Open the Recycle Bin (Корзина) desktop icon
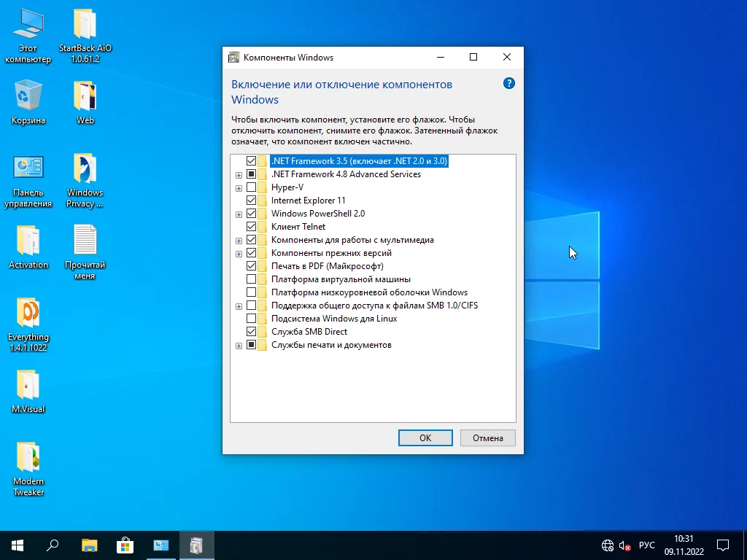Viewport: 747px width, 560px height. pos(28,96)
